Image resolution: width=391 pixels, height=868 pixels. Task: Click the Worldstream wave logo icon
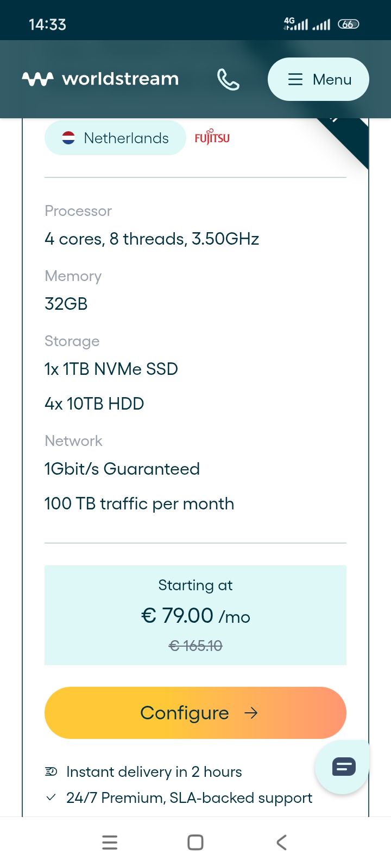point(37,79)
